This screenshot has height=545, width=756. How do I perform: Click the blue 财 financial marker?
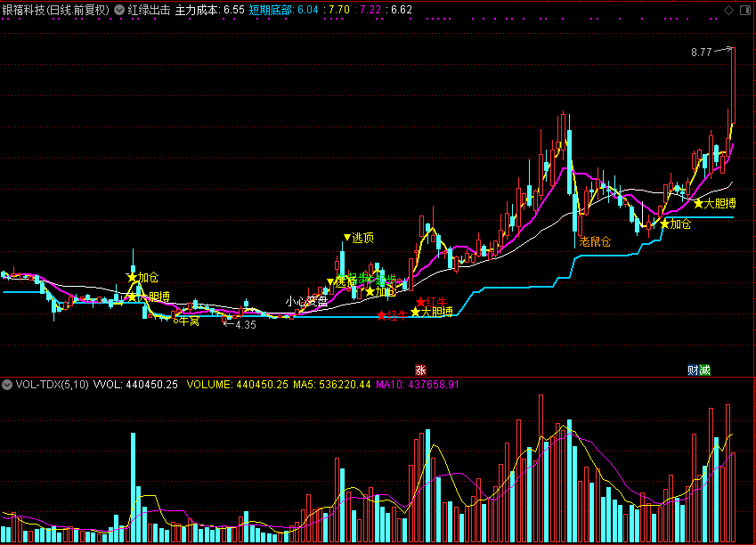[x=693, y=370]
